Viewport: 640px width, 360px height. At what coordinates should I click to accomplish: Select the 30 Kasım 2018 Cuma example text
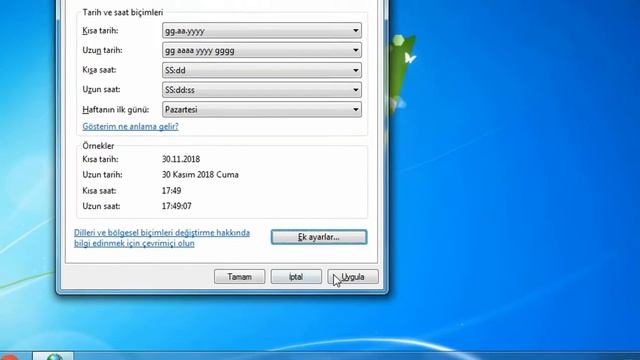click(200, 175)
